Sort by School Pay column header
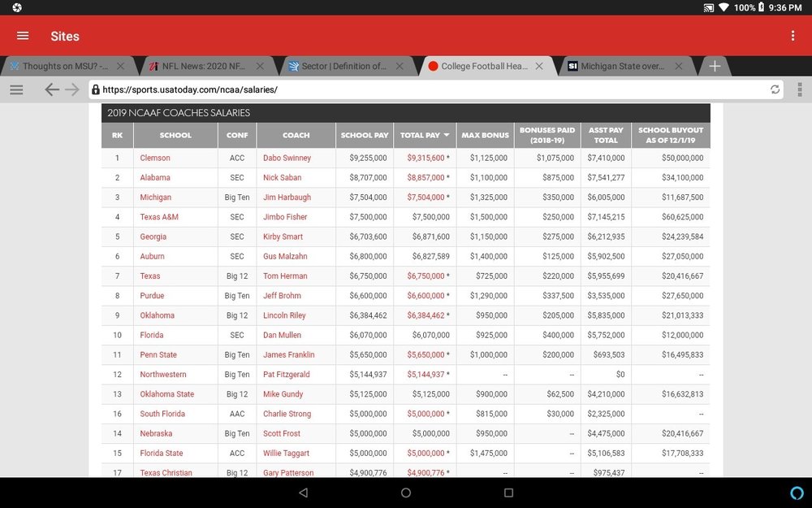Viewport: 812px width, 508px height. click(x=365, y=135)
